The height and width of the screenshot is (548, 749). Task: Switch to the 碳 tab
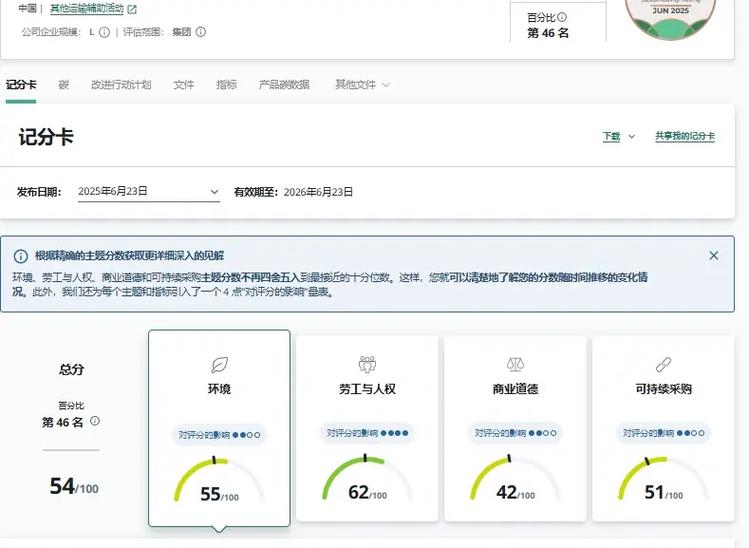[64, 85]
